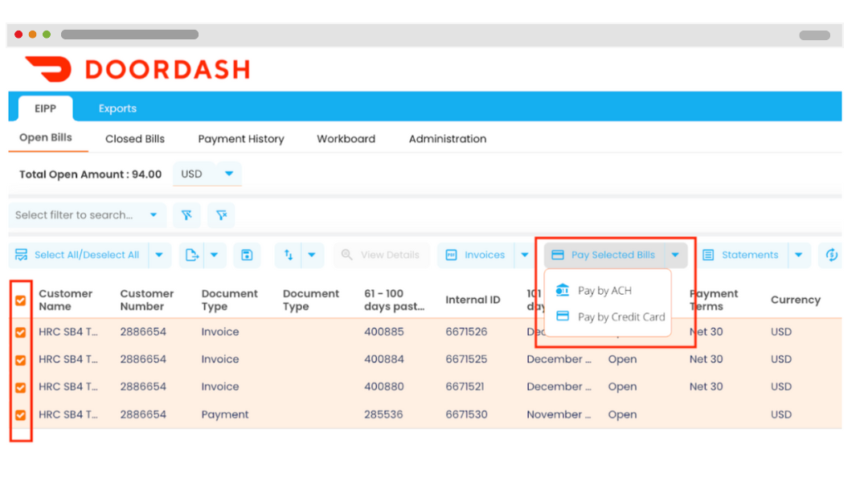Click the Select All/Deselect All button
868x482 pixels.
[78, 255]
